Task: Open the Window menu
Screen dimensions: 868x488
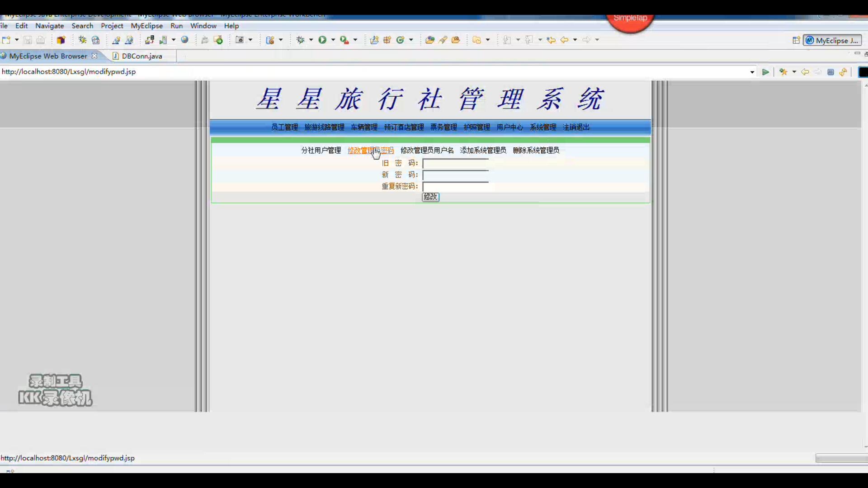Action: (203, 26)
